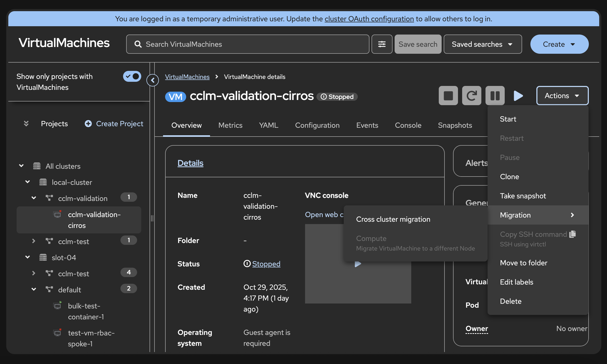607x364 pixels.
Task: Select Cross cluster migration menu entry
Action: tap(393, 219)
